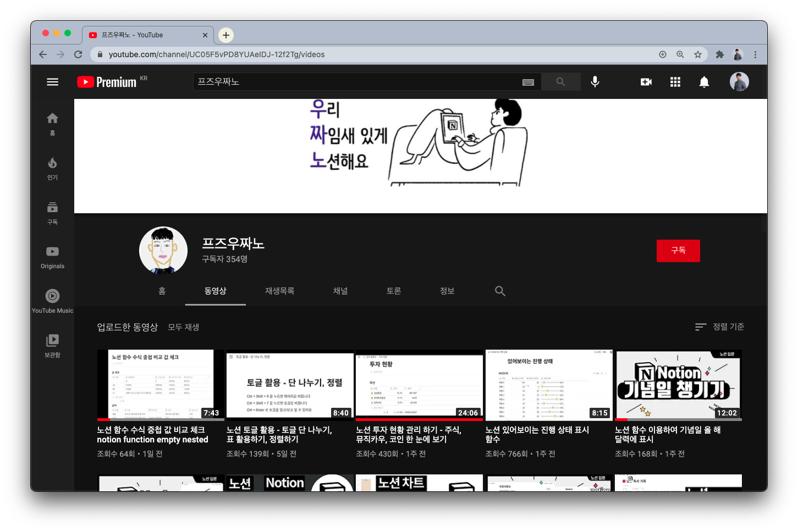
Task: Click the 7:43 video thumbnail
Action: point(161,385)
